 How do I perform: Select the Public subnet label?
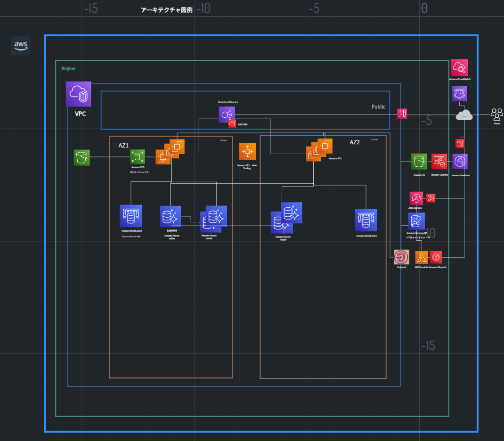click(x=378, y=106)
